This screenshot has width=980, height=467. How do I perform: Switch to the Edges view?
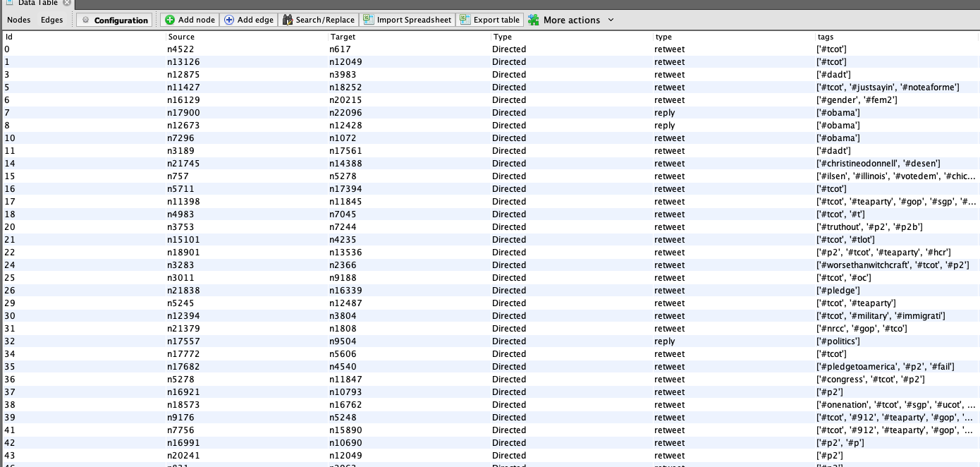click(51, 20)
